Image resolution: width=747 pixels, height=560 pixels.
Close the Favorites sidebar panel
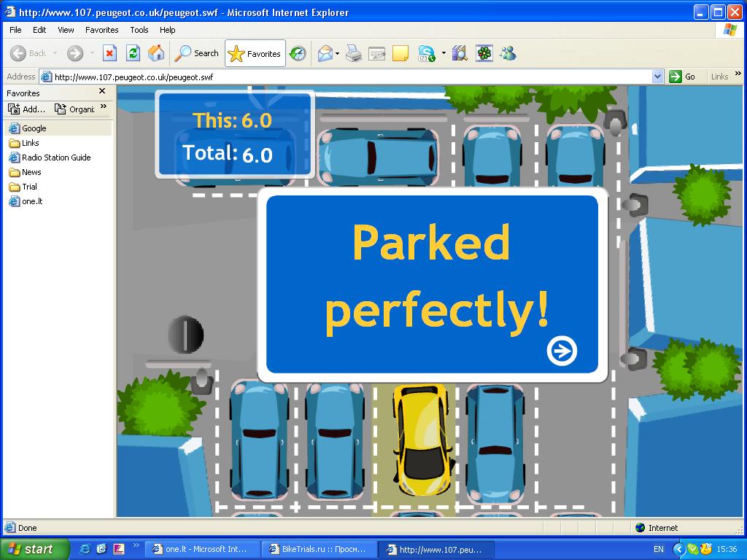[x=102, y=92]
